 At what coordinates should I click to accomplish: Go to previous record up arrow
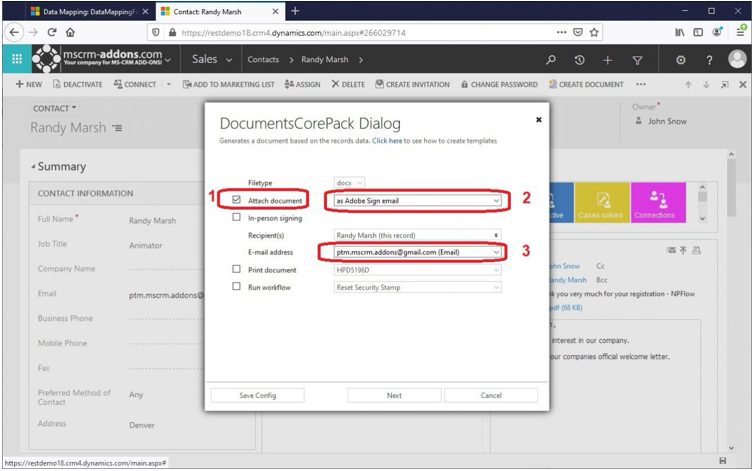click(x=688, y=85)
